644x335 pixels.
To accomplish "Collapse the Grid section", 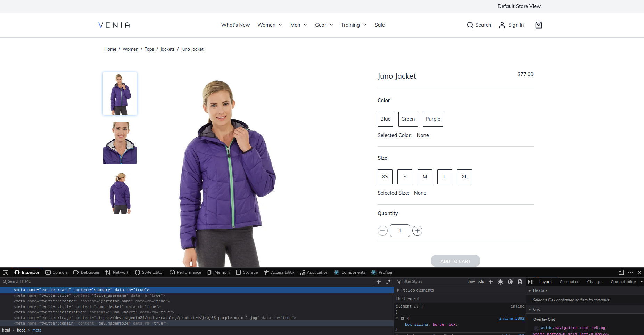I will coord(530,309).
